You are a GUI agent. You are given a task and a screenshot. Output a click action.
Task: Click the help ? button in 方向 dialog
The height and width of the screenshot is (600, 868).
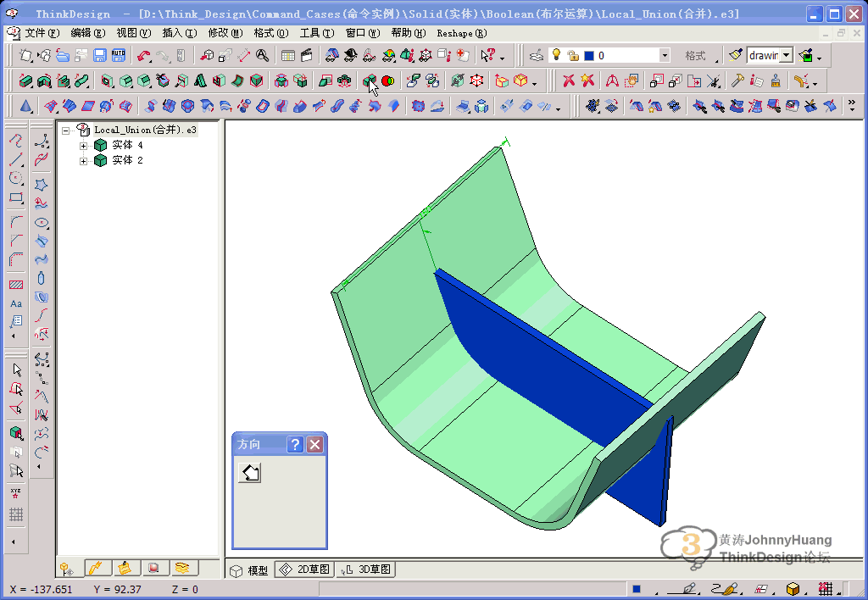[x=295, y=444]
